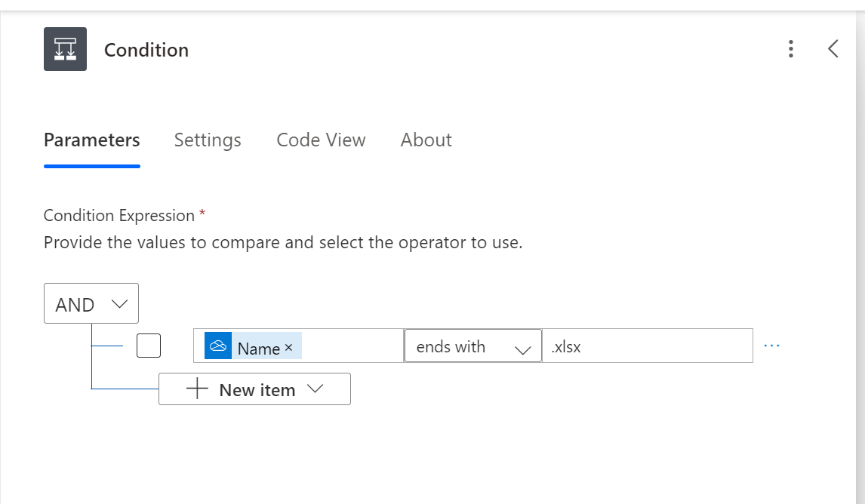Open the vertical three-dot more options menu
This screenshot has width=865, height=504.
click(790, 49)
